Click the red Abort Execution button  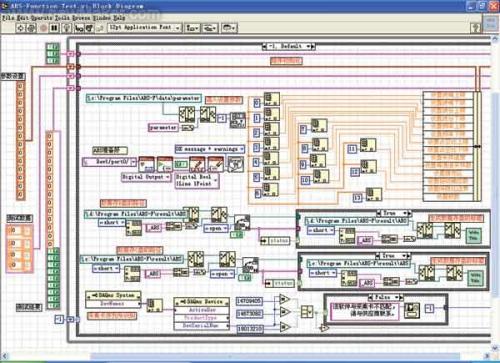(x=43, y=28)
